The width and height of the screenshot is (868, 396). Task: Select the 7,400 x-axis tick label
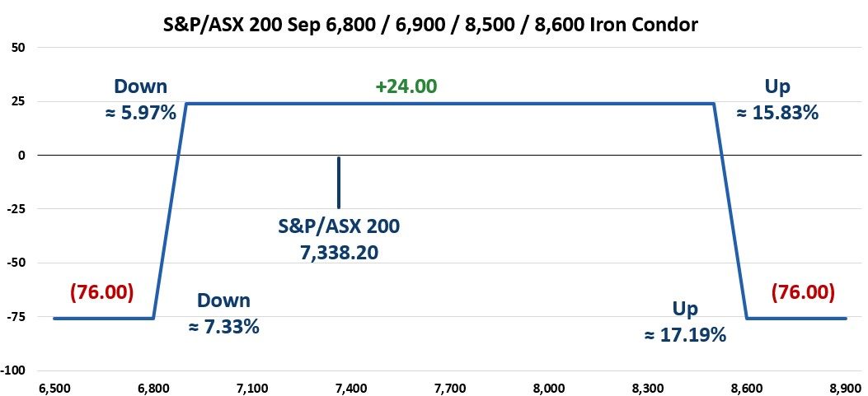[350, 385]
